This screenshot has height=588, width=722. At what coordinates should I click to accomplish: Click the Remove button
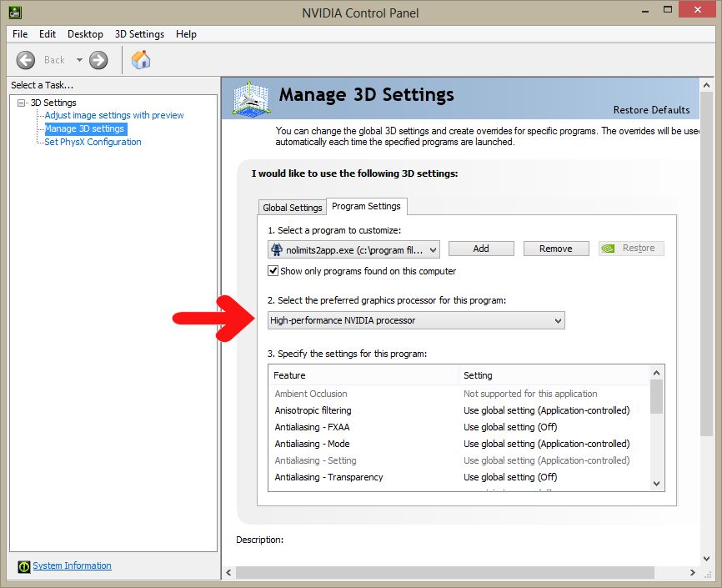555,249
